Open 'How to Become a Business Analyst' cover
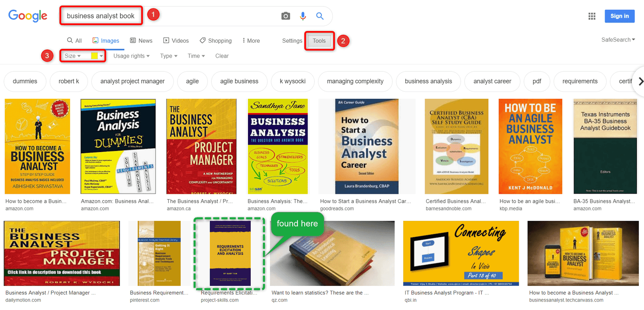Image resolution: width=644 pixels, height=310 pixels. click(37, 146)
